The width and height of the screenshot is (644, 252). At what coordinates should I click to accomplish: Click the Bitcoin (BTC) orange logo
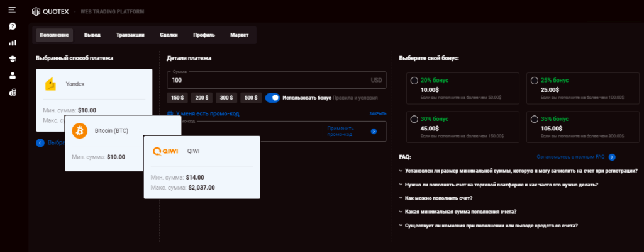(x=79, y=131)
